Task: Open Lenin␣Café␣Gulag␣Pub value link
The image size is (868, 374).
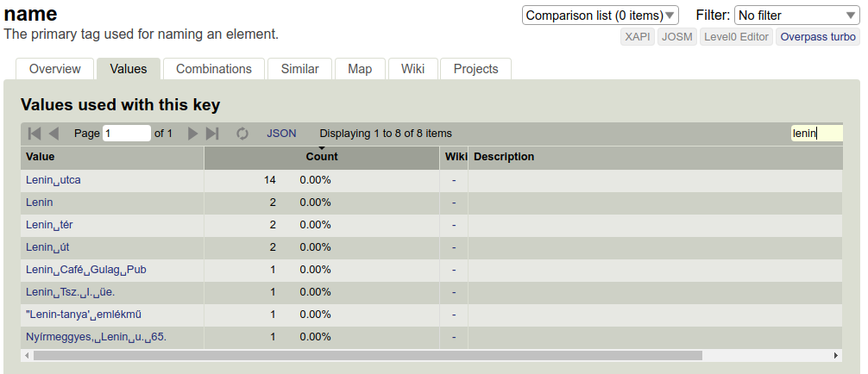Action: click(85, 270)
